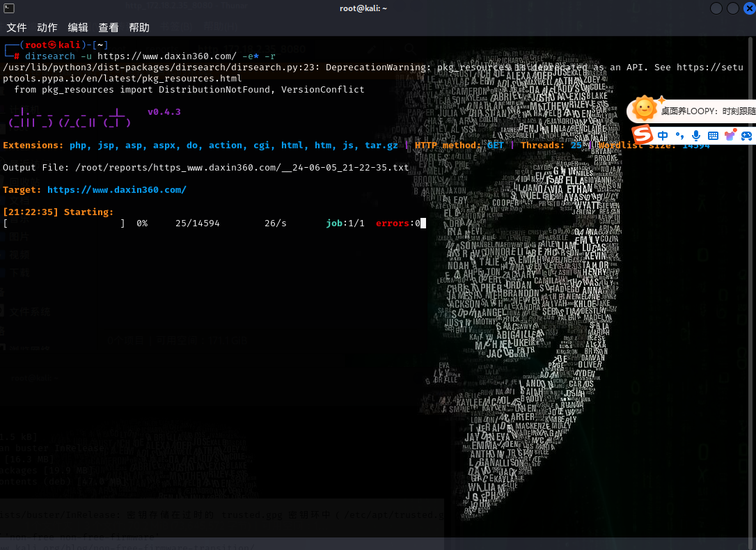756x550 pixels.
Task: Click the smiling sun icon
Action: click(645, 109)
